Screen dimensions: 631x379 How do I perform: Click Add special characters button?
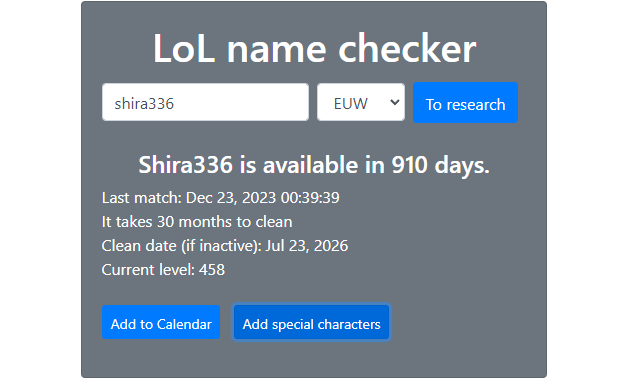(x=311, y=322)
